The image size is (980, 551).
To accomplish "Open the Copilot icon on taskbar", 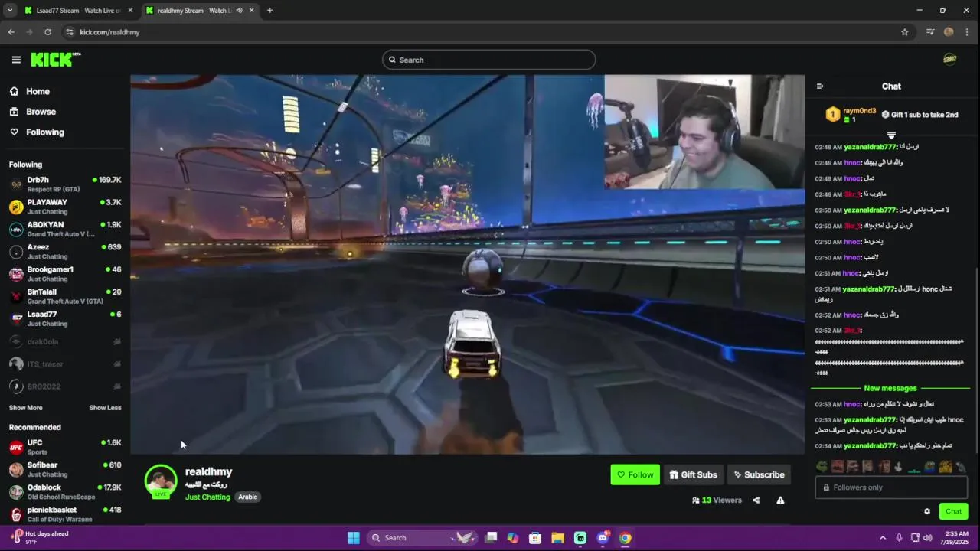I will tap(513, 538).
